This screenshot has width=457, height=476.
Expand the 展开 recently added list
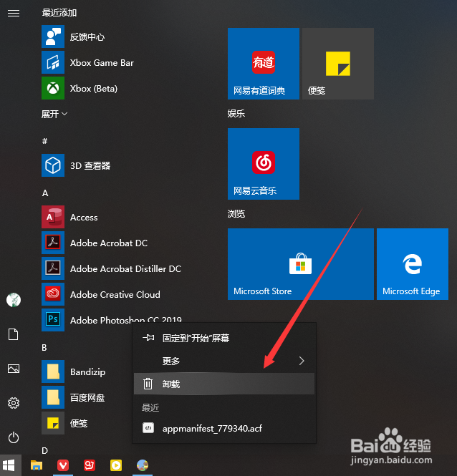tap(54, 114)
